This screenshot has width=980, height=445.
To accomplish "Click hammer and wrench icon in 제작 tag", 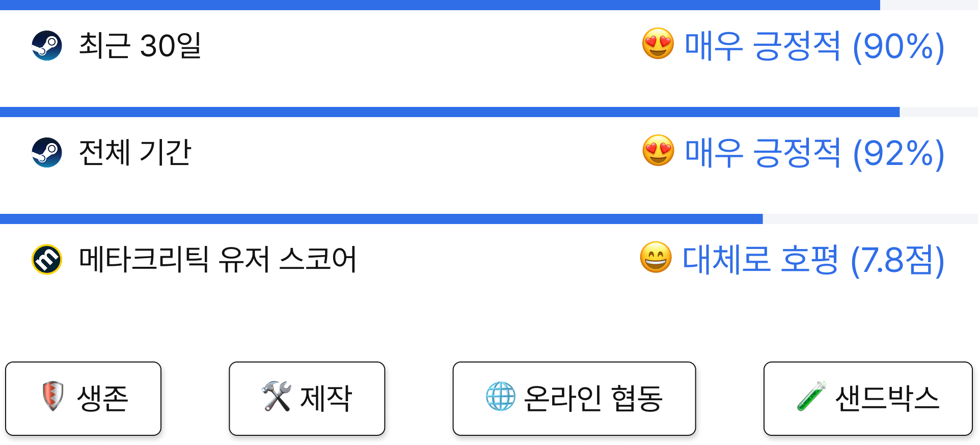I will point(277,396).
